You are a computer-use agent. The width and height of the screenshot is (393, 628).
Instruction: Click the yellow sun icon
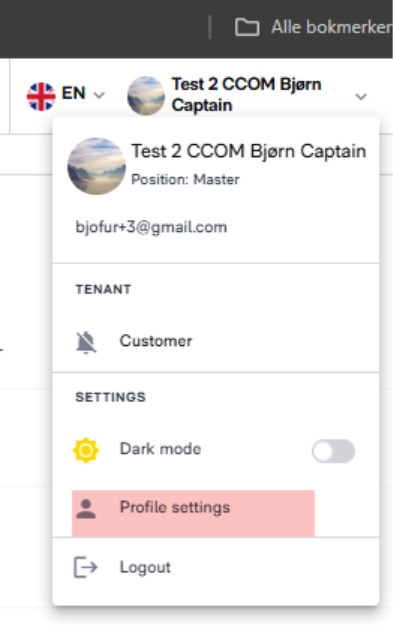coord(86,450)
